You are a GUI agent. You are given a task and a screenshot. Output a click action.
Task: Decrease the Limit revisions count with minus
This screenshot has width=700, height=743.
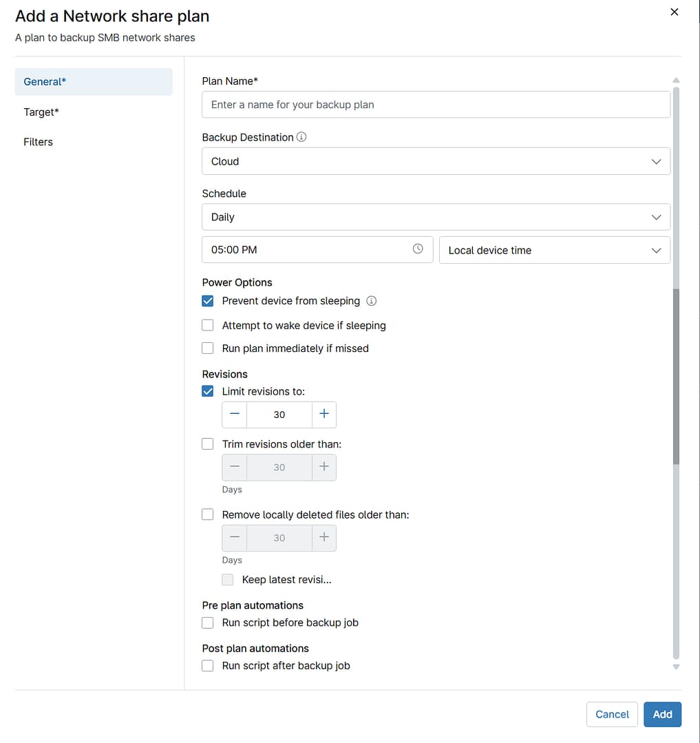pyautogui.click(x=235, y=415)
